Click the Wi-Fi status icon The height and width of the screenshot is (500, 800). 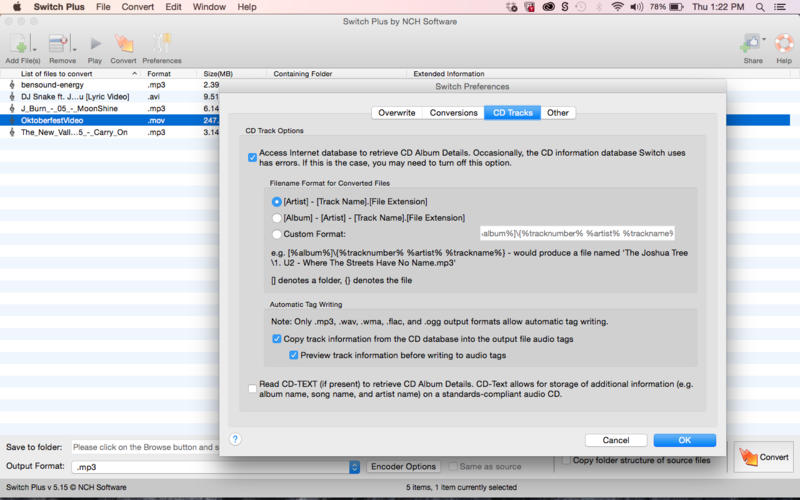tap(617, 7)
